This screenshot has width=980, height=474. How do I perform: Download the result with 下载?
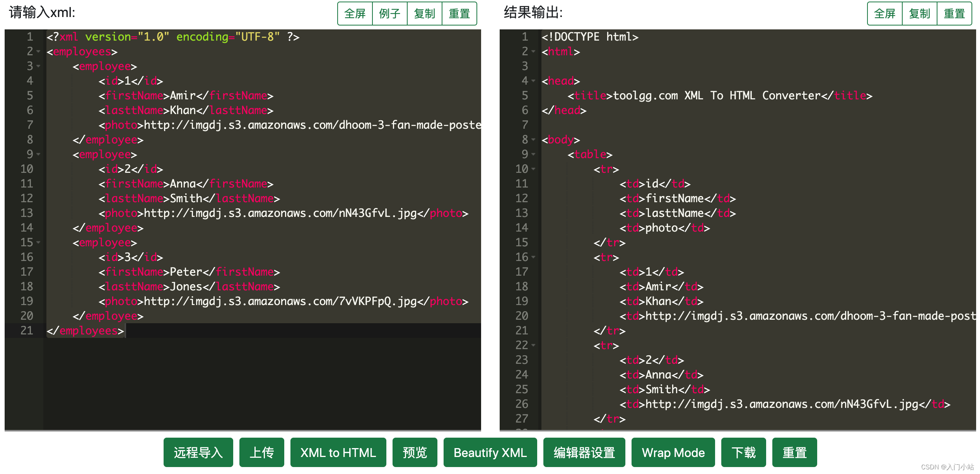(743, 452)
